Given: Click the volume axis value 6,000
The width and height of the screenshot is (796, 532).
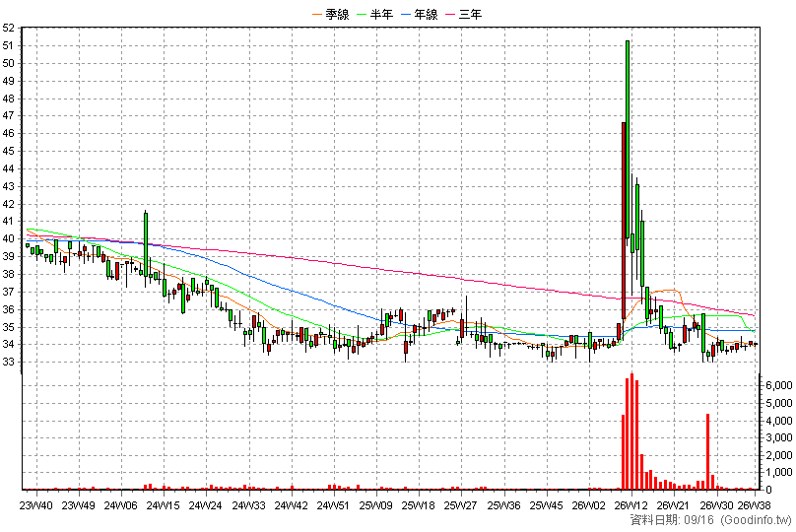Looking at the screenshot, I should pyautogui.click(x=779, y=386).
